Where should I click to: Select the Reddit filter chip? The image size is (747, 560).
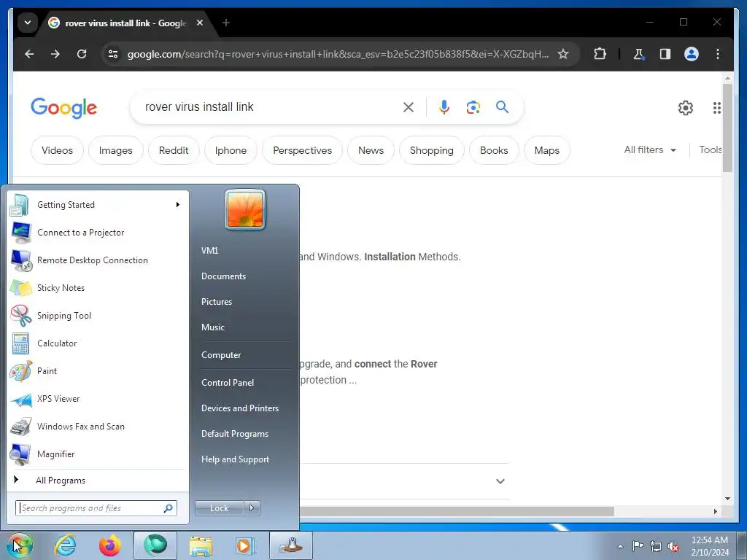[x=174, y=150]
